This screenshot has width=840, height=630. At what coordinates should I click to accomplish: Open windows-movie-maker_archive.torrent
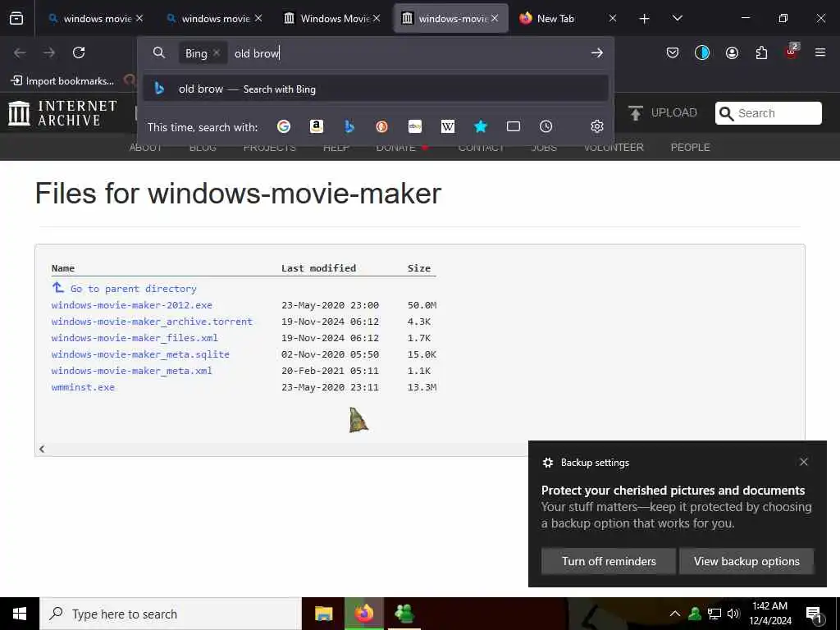click(152, 322)
